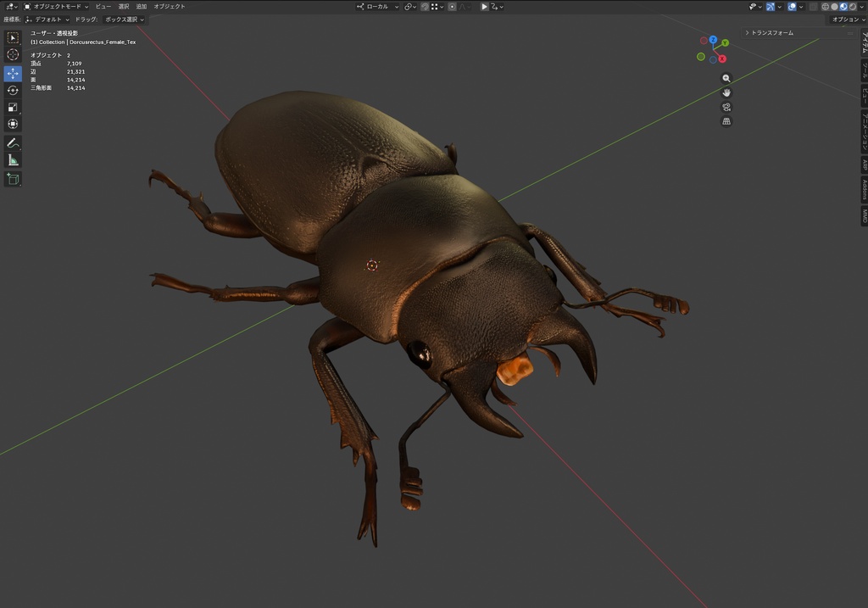Image resolution: width=868 pixels, height=608 pixels.
Task: Open the デフォルト coordinate system dropdown
Action: point(47,20)
